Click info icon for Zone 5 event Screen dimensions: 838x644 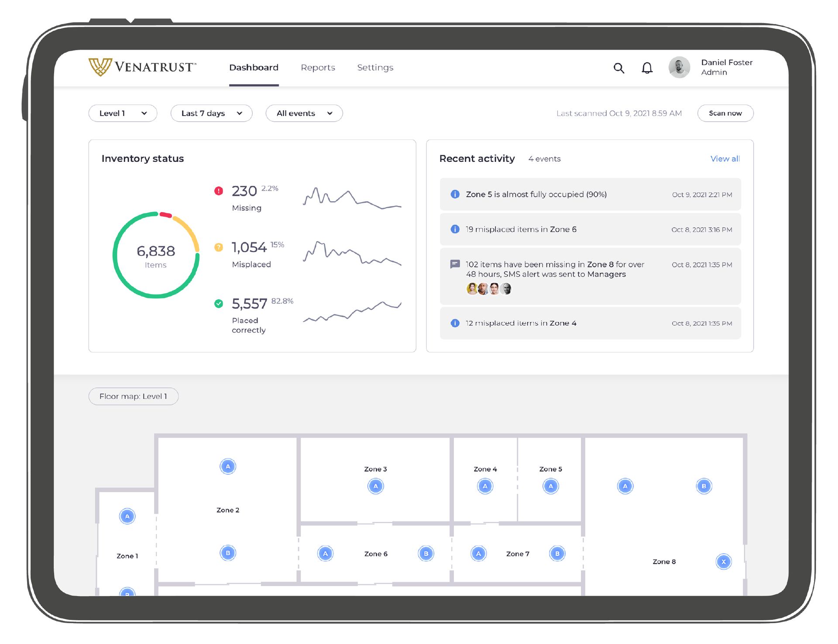pos(455,194)
